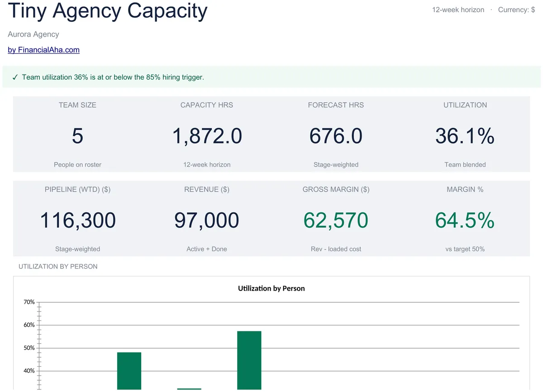
Task: Click the Active + Done caption
Action: [x=207, y=249]
